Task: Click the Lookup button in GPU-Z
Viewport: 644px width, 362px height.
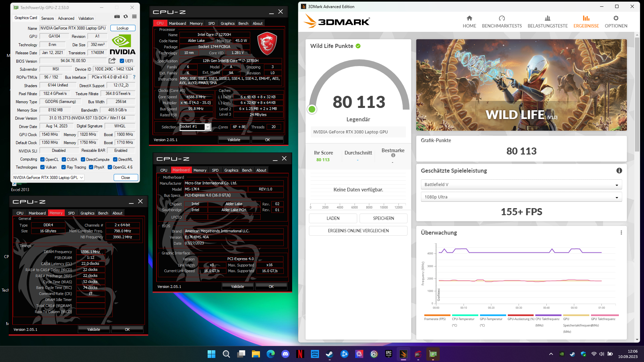Action: 123,28
